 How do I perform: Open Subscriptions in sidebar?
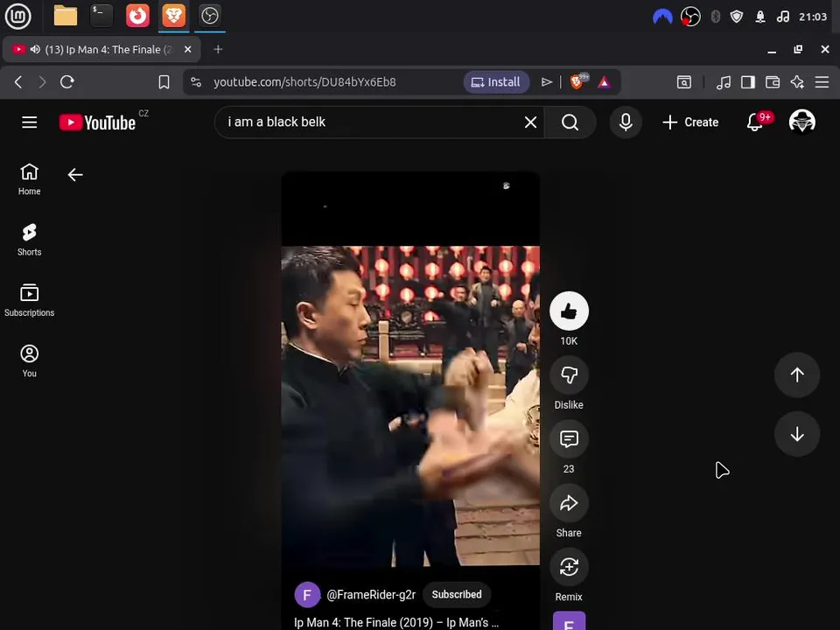tap(30, 300)
